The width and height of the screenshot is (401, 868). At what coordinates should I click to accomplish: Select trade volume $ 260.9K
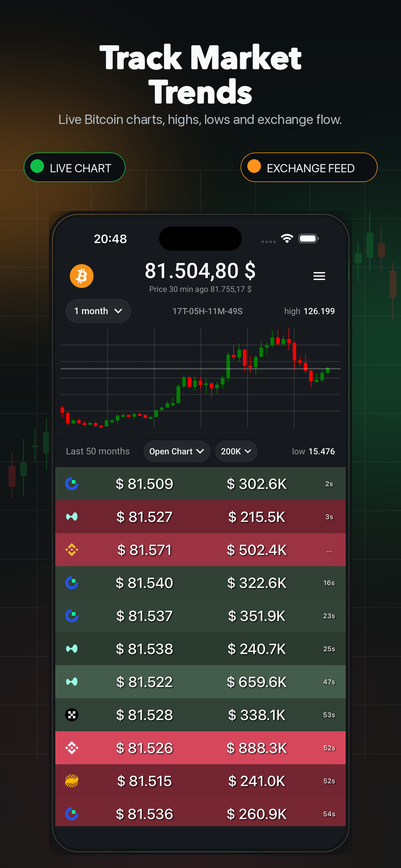click(257, 814)
